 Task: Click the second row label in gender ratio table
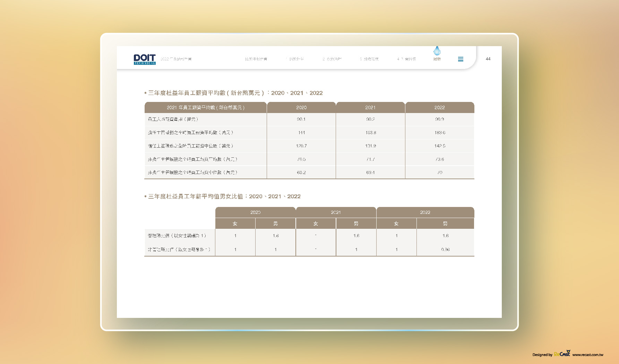click(x=179, y=250)
